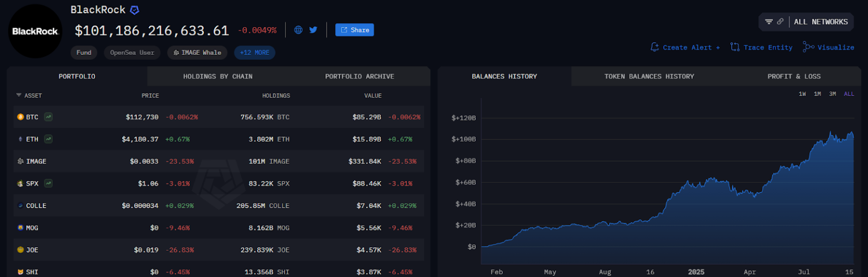
Task: Switch to Holdings By Chain tab
Action: (x=218, y=76)
